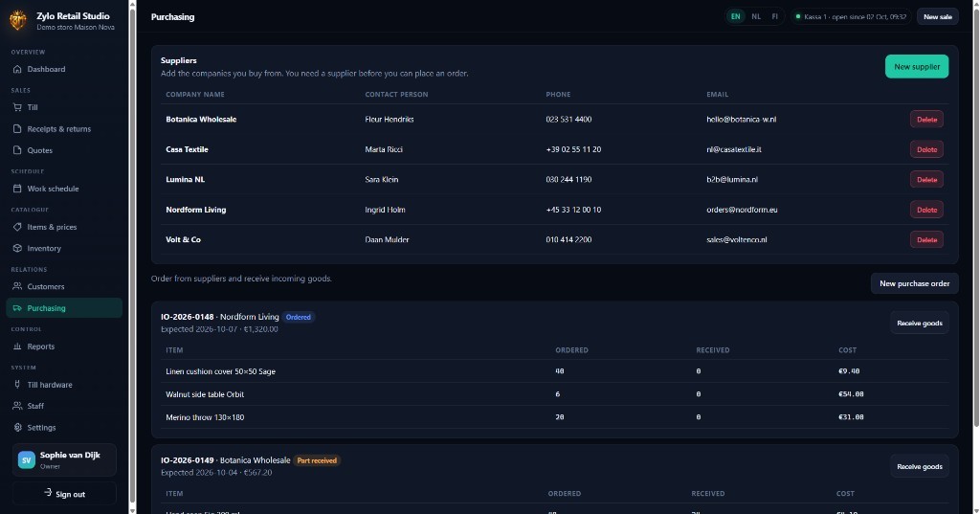Click the Settings gear icon

pyautogui.click(x=17, y=427)
